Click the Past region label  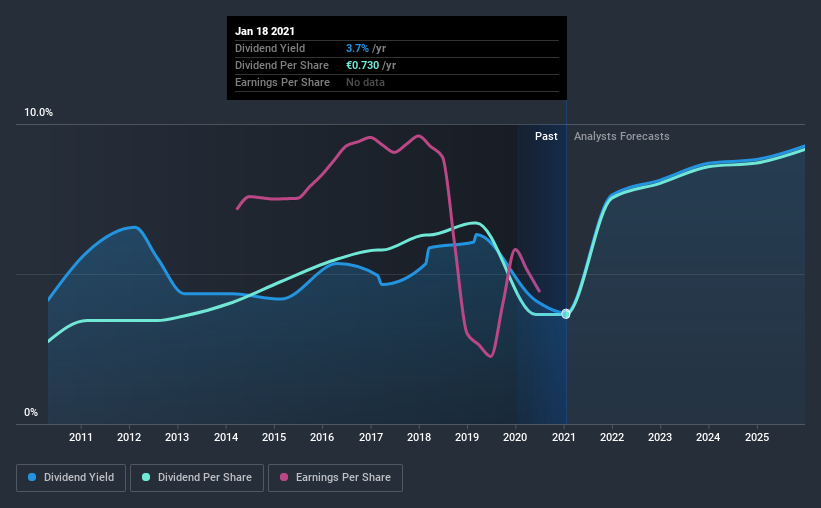[546, 136]
